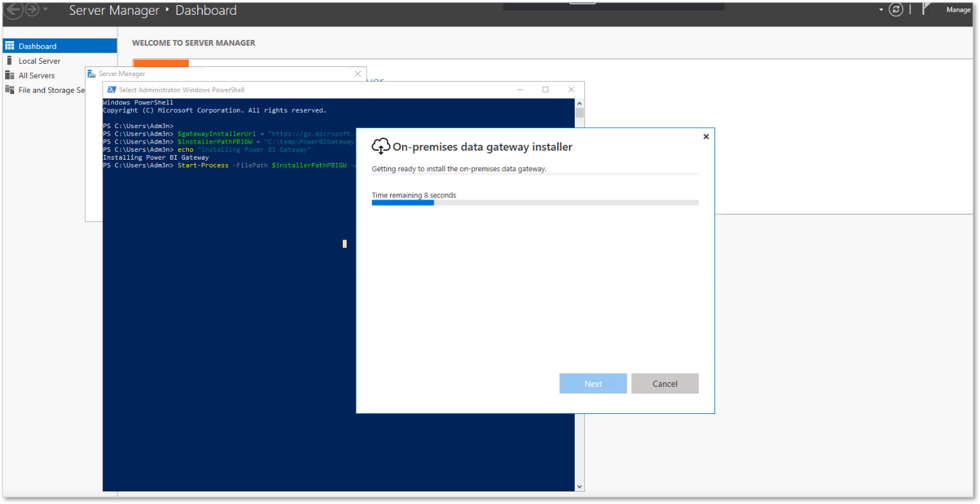Open the Notifications flag icon
Screen dimensions: 980x504
click(926, 8)
